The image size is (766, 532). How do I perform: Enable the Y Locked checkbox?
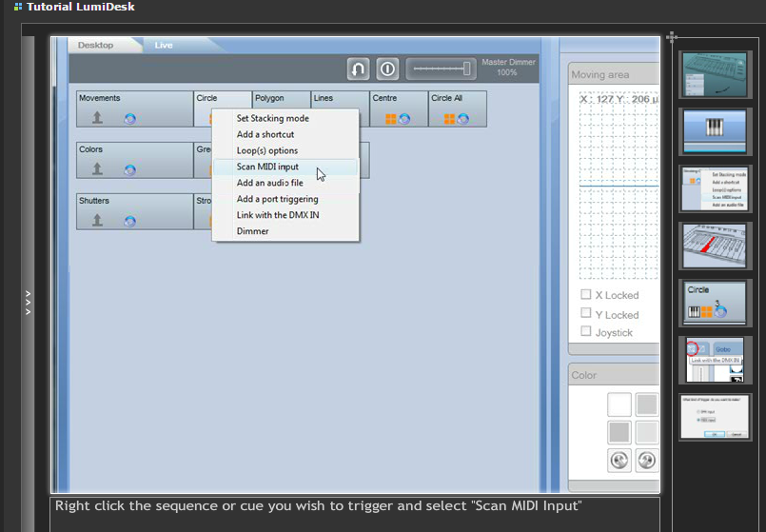[x=586, y=313]
